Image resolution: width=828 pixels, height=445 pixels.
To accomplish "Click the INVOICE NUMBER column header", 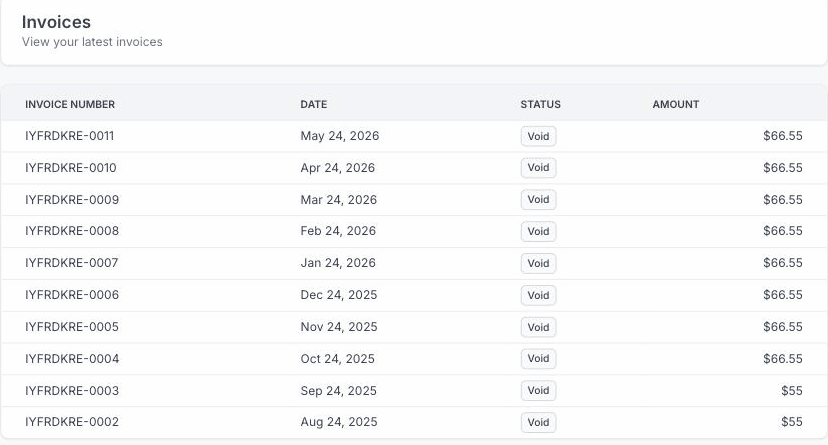I will (x=70, y=105).
